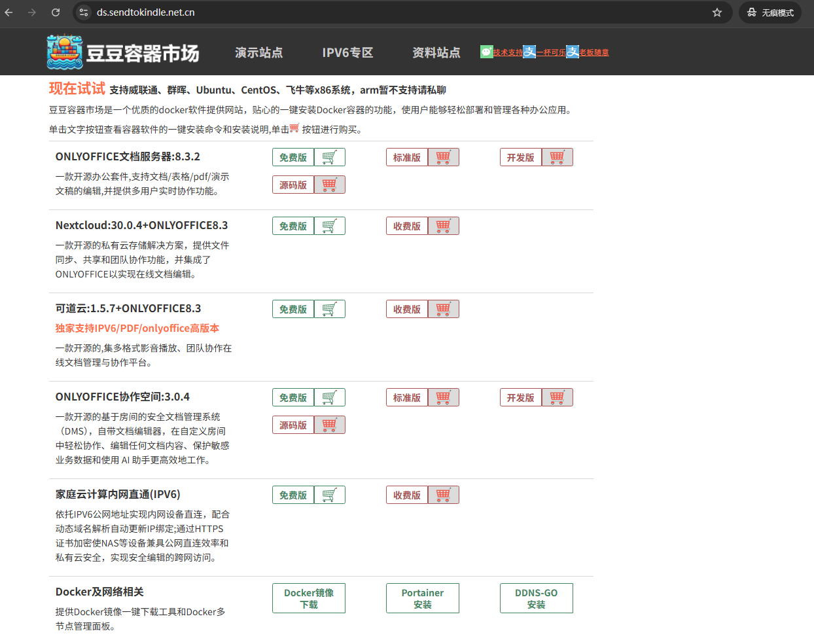Click 开发版 for ONLYOFFICE协作空间
Screen dimensions: 814x644
coord(521,397)
